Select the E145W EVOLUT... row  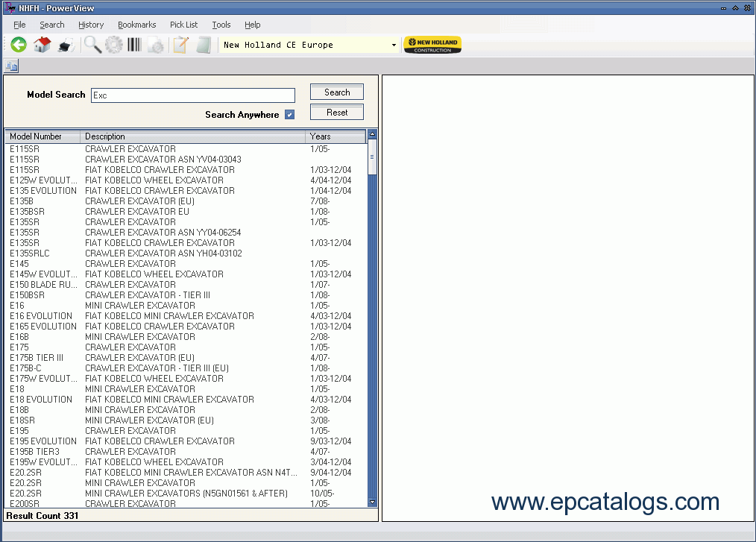[186, 274]
